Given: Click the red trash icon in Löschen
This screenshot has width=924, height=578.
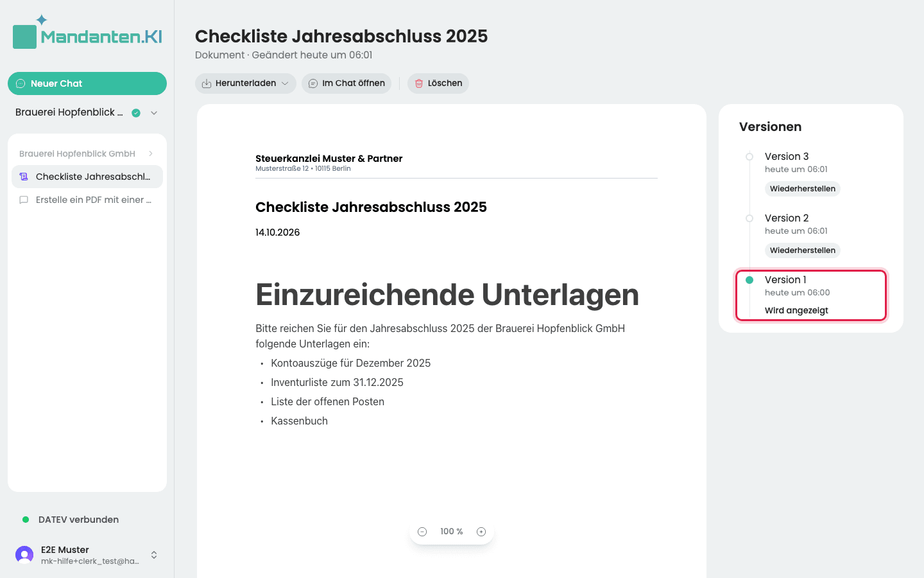Looking at the screenshot, I should coord(419,83).
